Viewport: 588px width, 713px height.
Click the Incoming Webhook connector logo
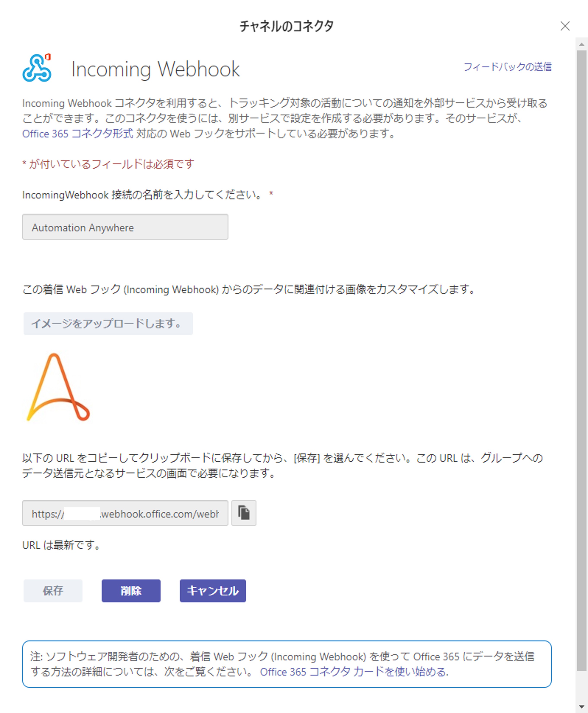tap(37, 68)
